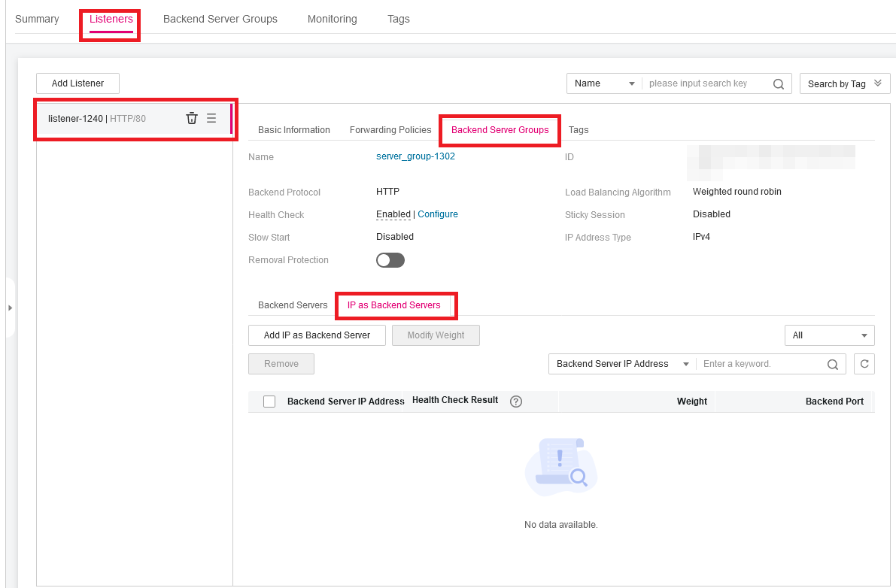896x588 pixels.
Task: Click Configure next to Health Check
Action: click(437, 214)
